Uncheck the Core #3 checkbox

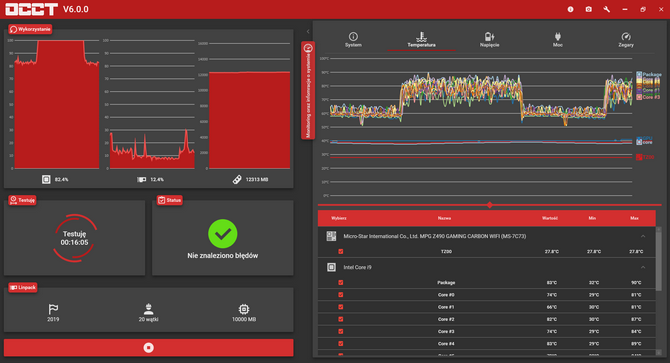pos(341,331)
